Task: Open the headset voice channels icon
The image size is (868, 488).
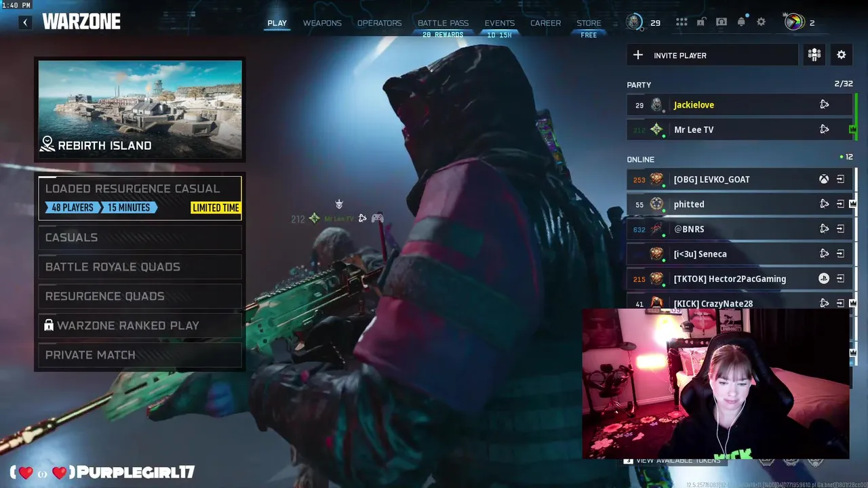Action: click(722, 22)
